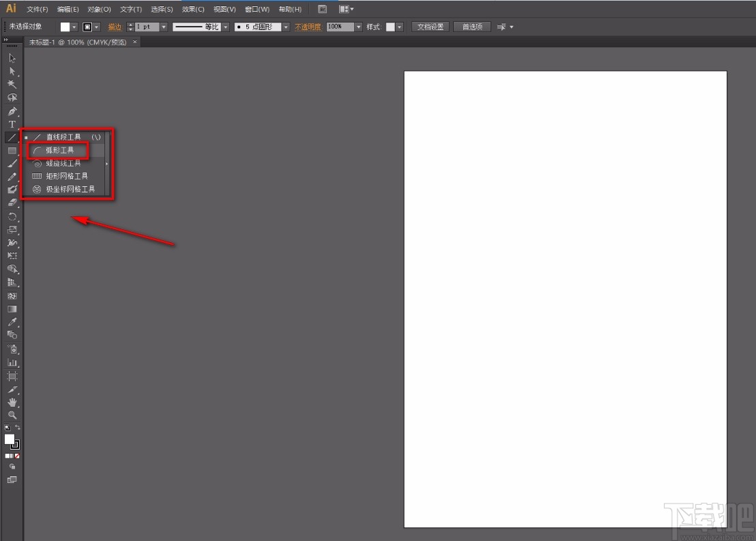Open the 样式 style dropdown arrow
This screenshot has height=541, width=756.
point(399,27)
